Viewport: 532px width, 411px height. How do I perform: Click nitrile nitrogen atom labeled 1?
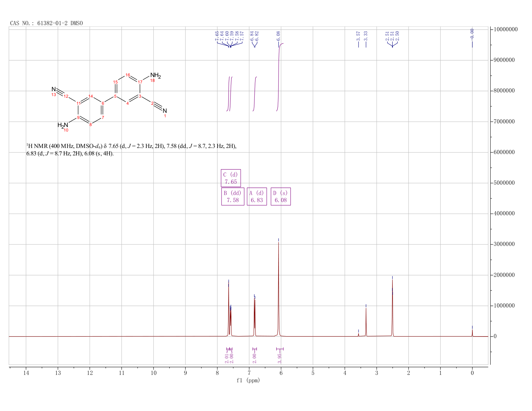click(x=165, y=111)
